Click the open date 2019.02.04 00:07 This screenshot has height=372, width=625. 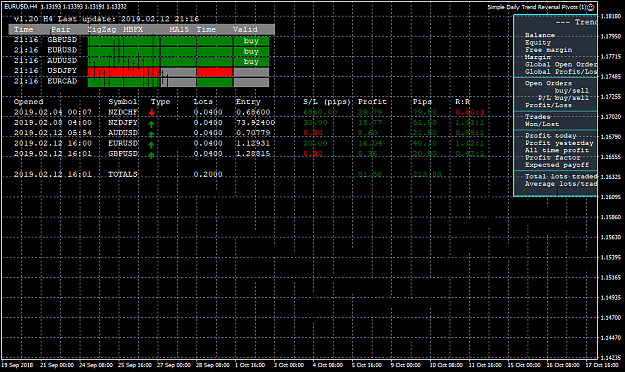(53, 112)
